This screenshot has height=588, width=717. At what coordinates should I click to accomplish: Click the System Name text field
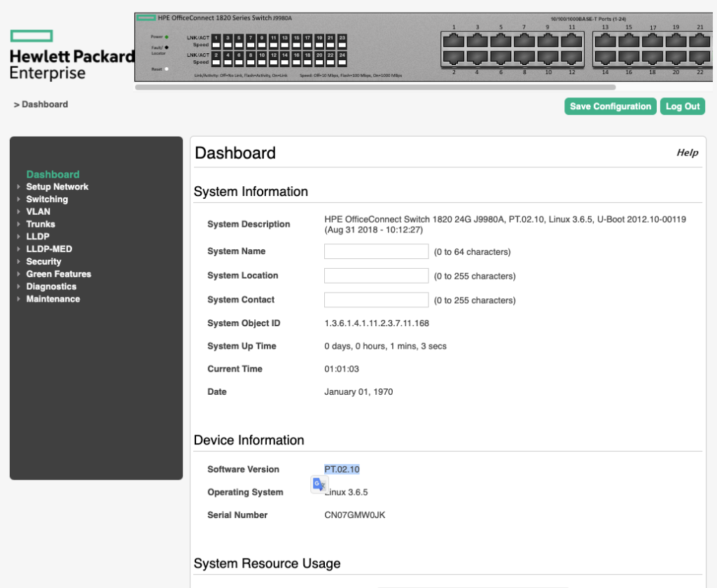376,251
